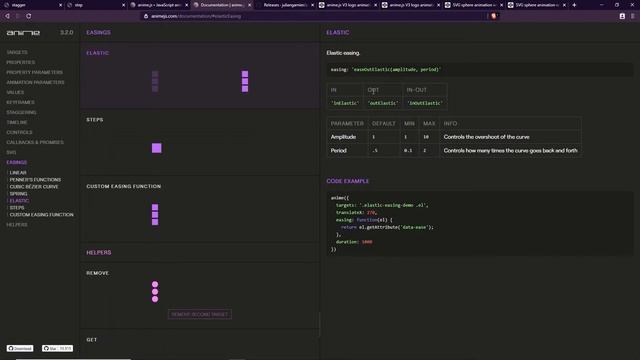The width and height of the screenshot is (640, 360).
Task: Select LINEAR under Easings
Action: (18, 173)
